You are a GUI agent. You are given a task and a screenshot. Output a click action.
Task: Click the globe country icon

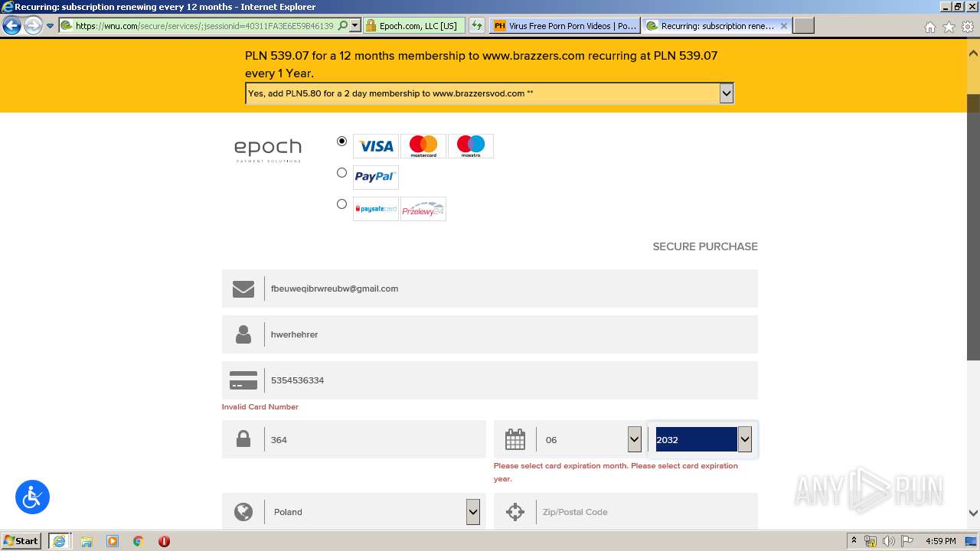click(x=243, y=512)
